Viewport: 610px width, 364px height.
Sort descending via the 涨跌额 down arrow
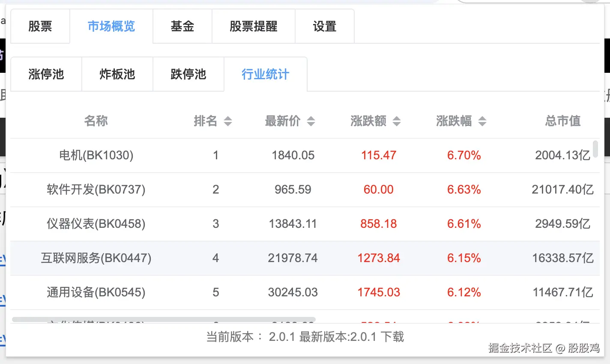[x=398, y=124]
